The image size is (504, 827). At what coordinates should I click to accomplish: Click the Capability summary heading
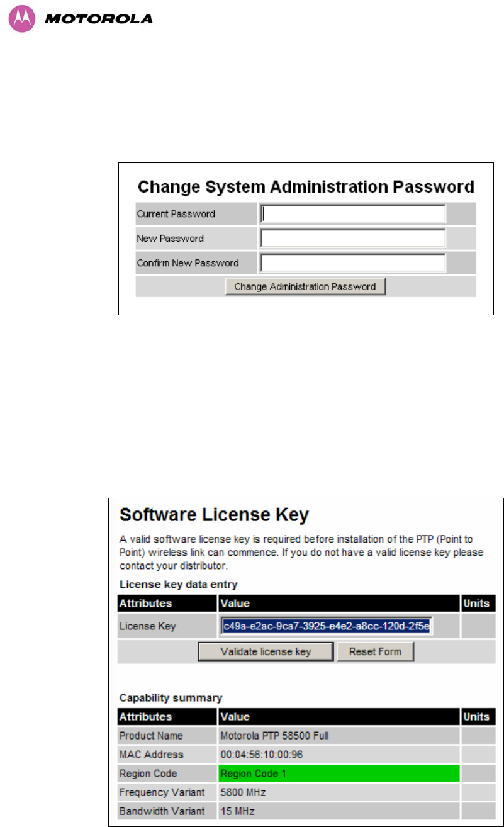[171, 697]
